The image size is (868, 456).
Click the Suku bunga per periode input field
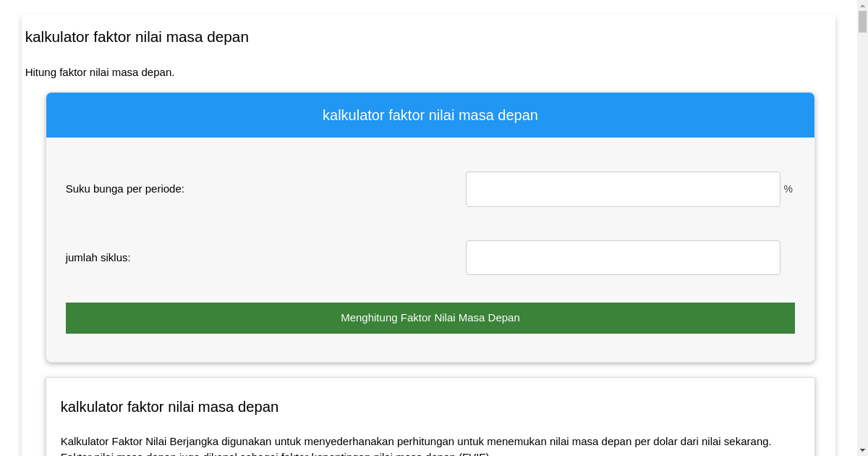coord(622,189)
